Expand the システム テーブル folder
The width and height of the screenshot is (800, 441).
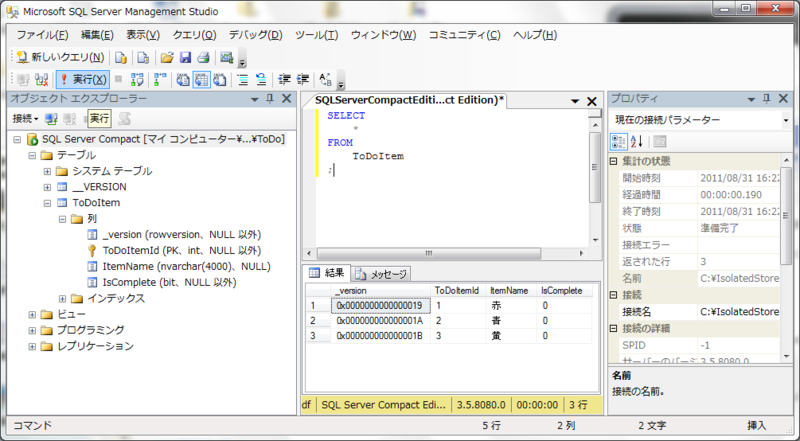point(47,171)
